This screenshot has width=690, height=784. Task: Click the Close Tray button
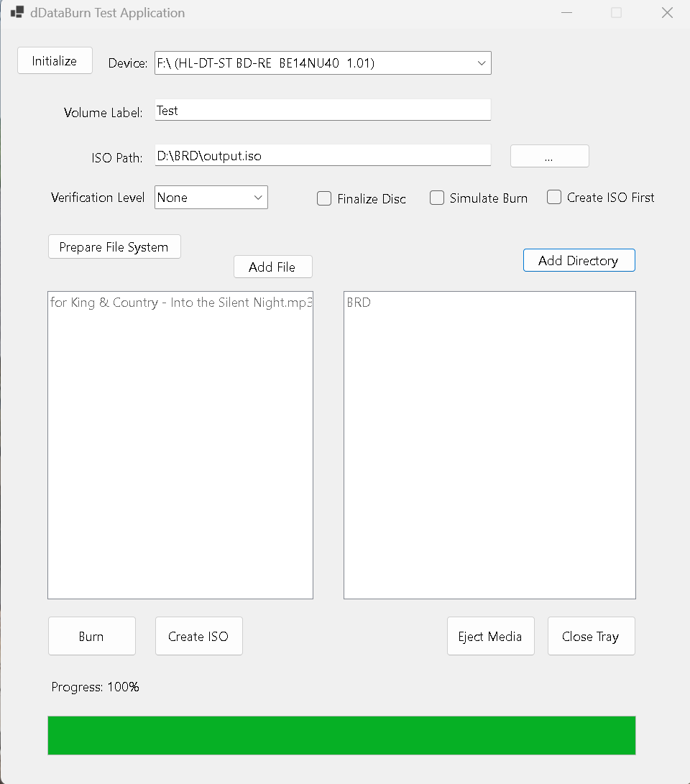click(x=592, y=636)
